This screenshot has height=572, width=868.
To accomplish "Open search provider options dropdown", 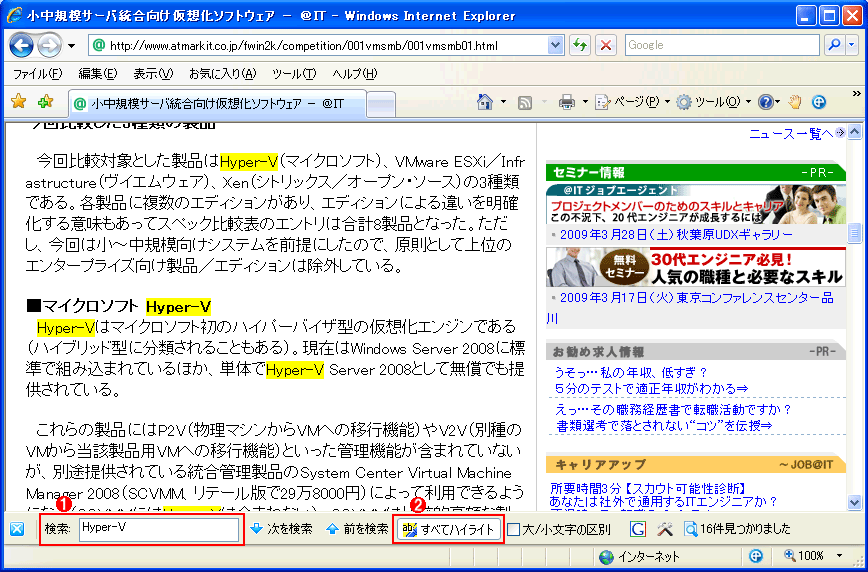I will [x=851, y=45].
